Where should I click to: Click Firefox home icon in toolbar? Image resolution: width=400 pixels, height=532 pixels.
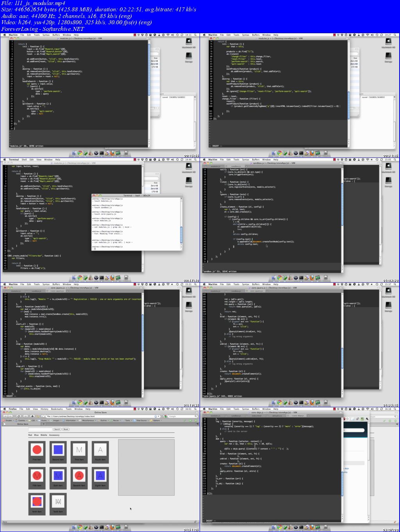32,416
